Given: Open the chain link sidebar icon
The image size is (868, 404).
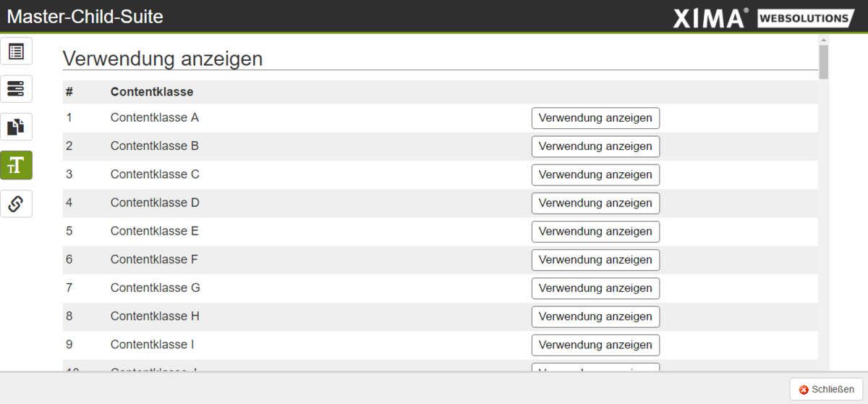Looking at the screenshot, I should (16, 204).
